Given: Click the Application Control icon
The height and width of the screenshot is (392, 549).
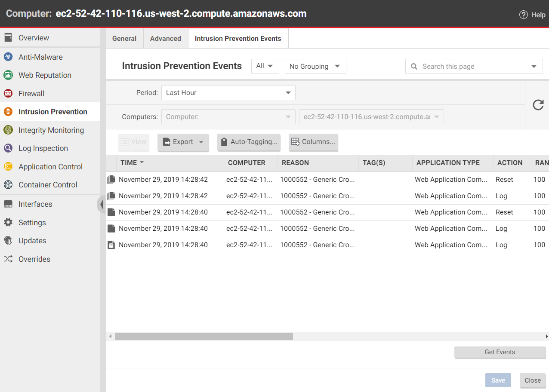Looking at the screenshot, I should 8,167.
